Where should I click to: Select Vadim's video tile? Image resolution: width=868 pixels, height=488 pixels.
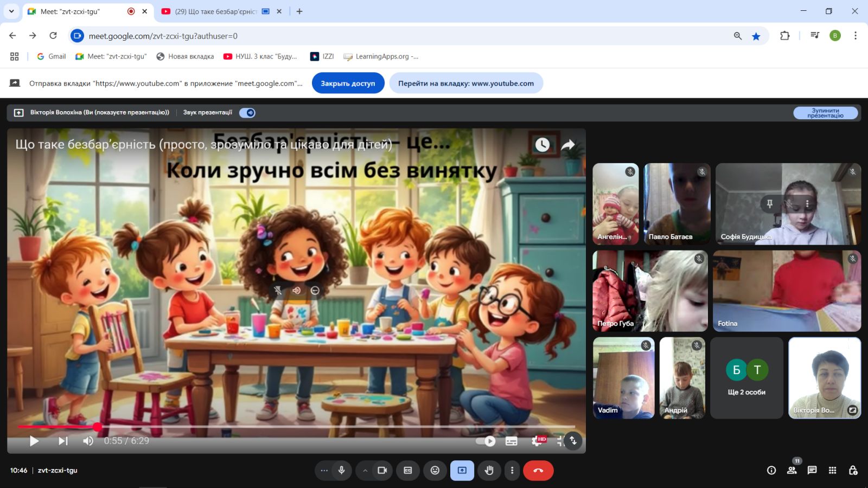tap(623, 378)
